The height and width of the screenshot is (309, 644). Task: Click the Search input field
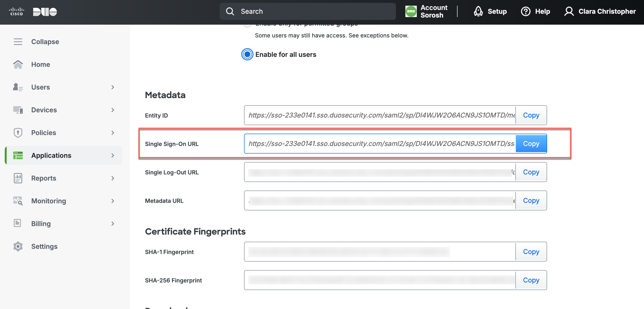tap(308, 11)
